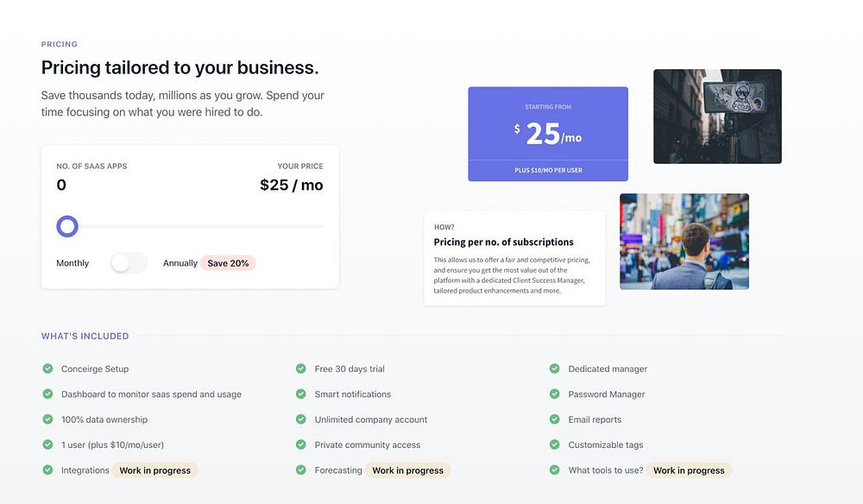Click the check icon beside Dedicated manager
The height and width of the screenshot is (504, 863).
pyautogui.click(x=555, y=369)
